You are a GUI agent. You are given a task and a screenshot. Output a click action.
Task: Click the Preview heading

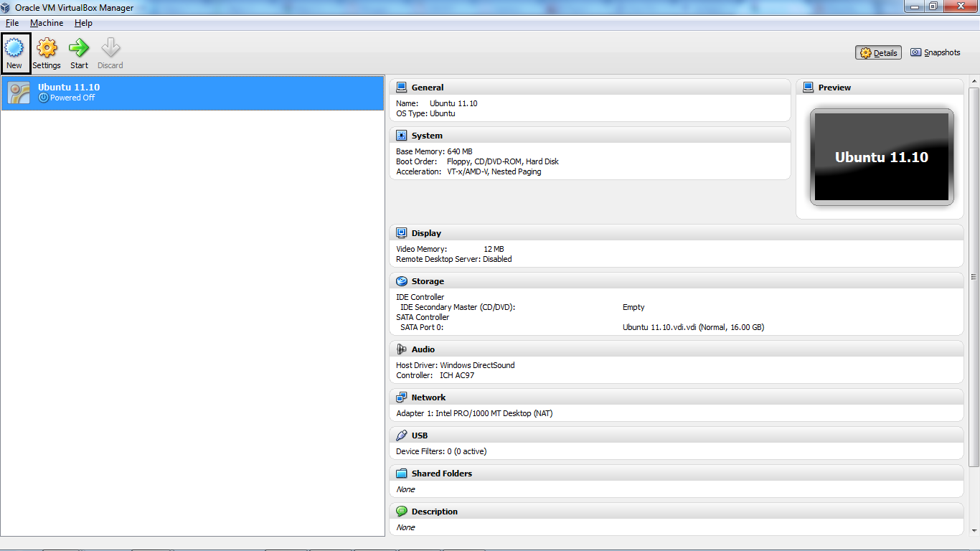(x=834, y=88)
